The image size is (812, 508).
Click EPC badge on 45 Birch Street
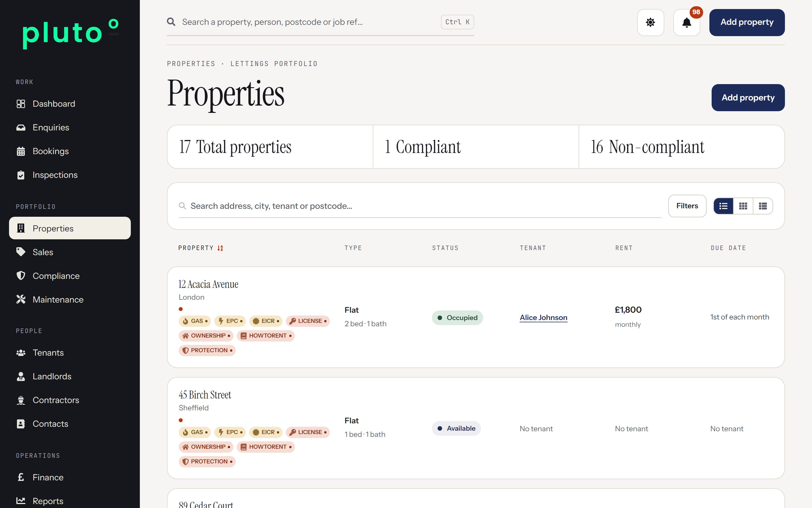(230, 432)
